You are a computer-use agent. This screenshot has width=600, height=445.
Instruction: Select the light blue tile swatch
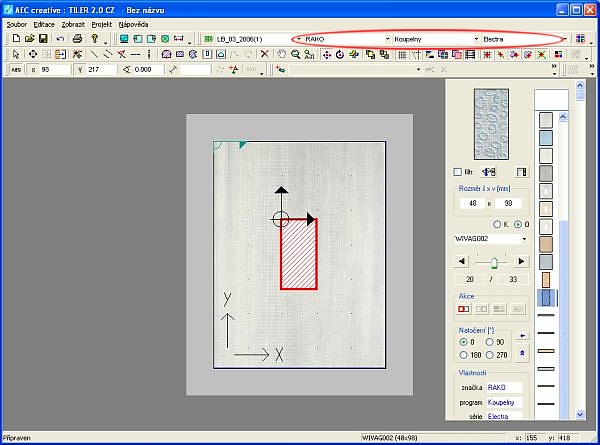click(546, 138)
